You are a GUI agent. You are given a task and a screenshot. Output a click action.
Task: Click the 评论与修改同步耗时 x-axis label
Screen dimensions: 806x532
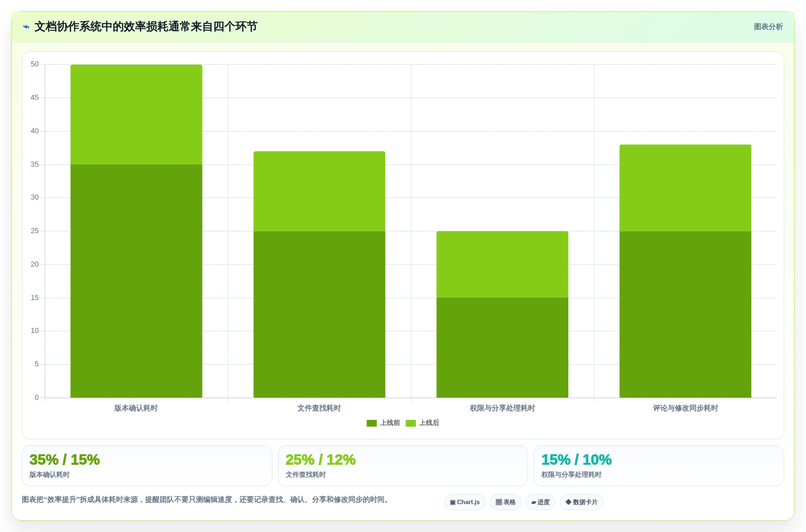pyautogui.click(x=685, y=408)
